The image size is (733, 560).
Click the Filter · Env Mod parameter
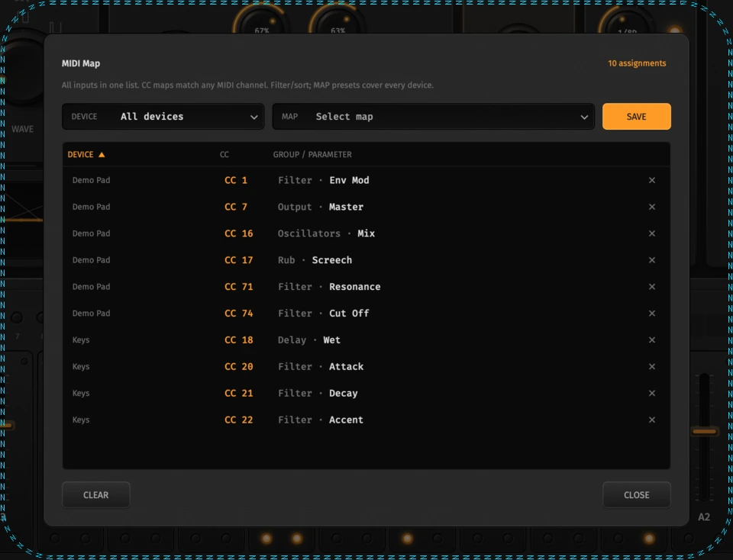324,180
